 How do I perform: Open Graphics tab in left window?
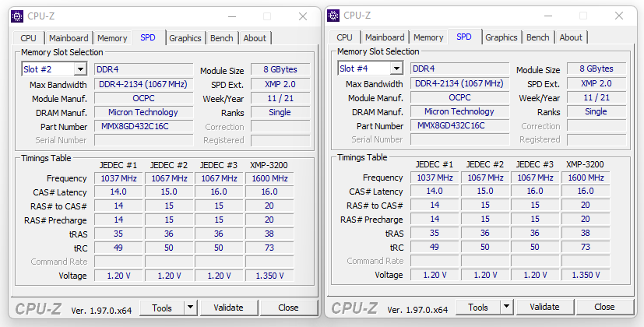185,38
